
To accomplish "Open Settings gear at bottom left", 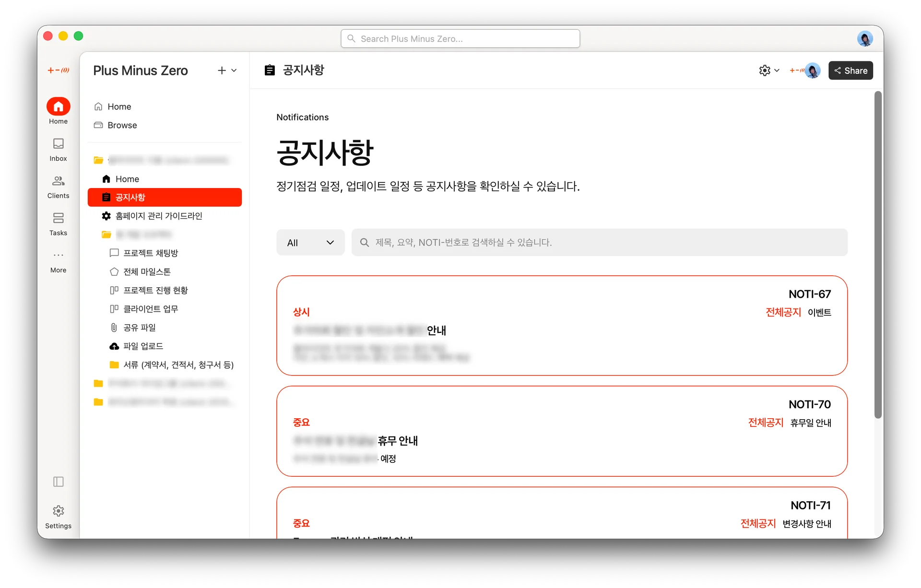I will pyautogui.click(x=58, y=511).
